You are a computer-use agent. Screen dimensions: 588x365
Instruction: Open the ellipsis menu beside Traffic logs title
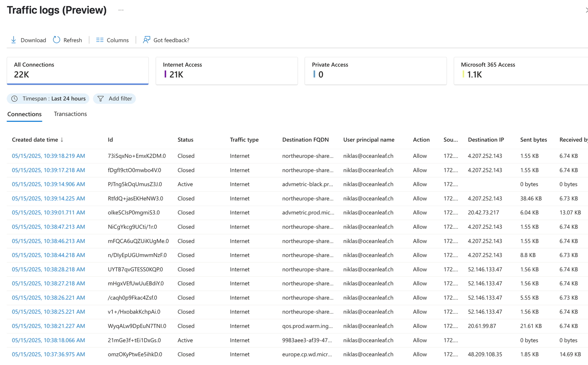click(121, 10)
